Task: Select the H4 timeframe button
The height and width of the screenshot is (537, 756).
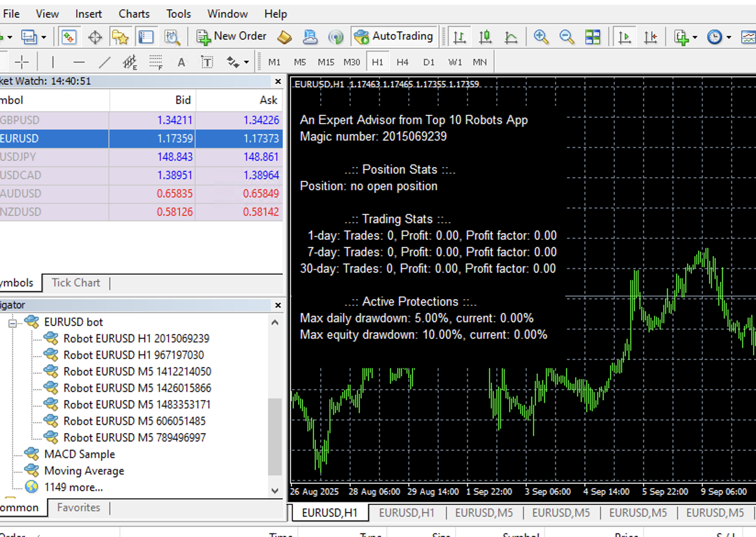Action: tap(402, 62)
